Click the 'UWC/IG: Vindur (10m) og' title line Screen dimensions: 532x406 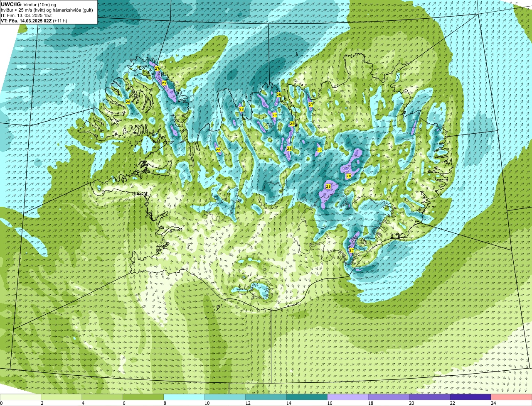coord(28,4)
